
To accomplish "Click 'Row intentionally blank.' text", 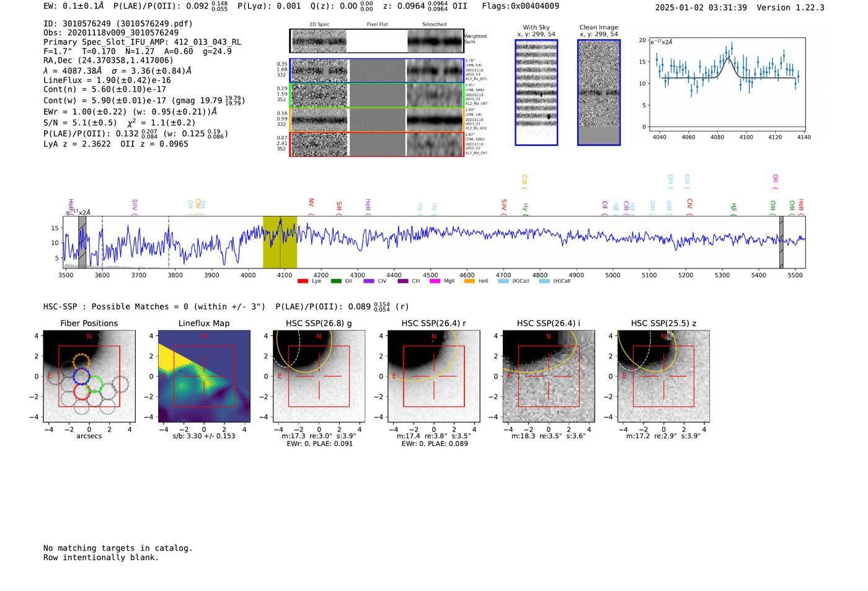I will point(101,558).
